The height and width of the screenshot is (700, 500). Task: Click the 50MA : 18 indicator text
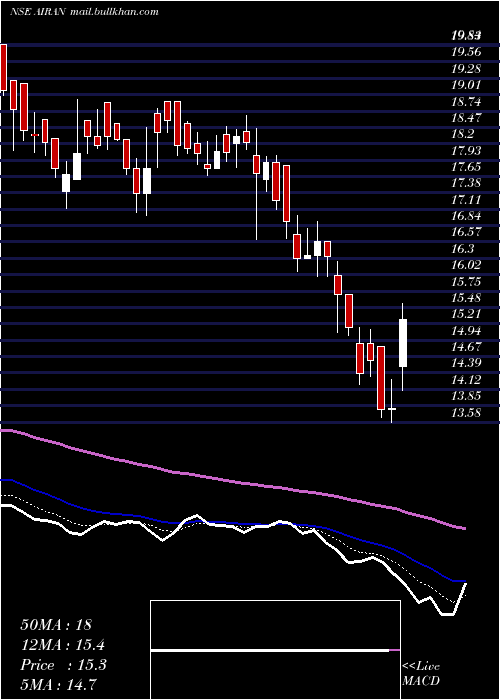pos(56,625)
